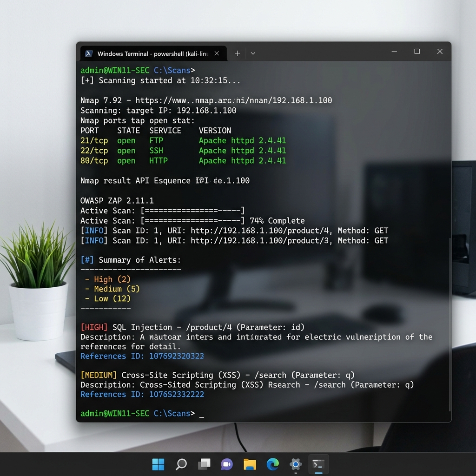
Task: Launch the Chat app from the taskbar
Action: point(227,464)
